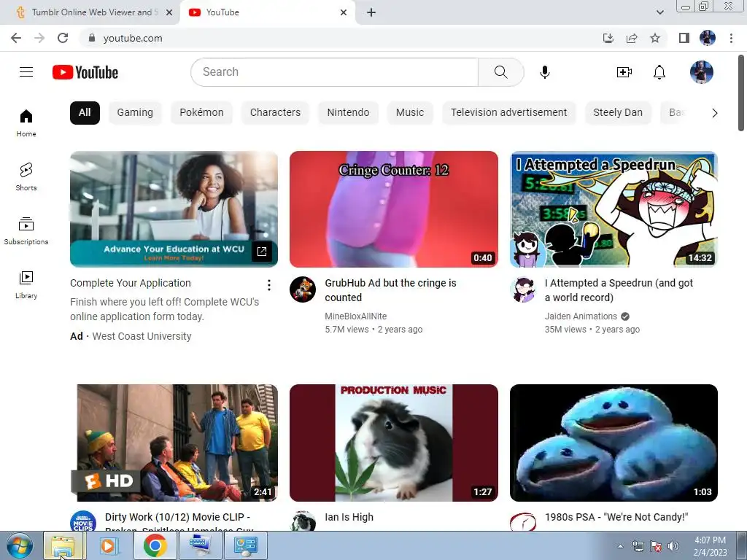Click the install app icon in address bar
This screenshot has width=747, height=560.
coord(608,38)
